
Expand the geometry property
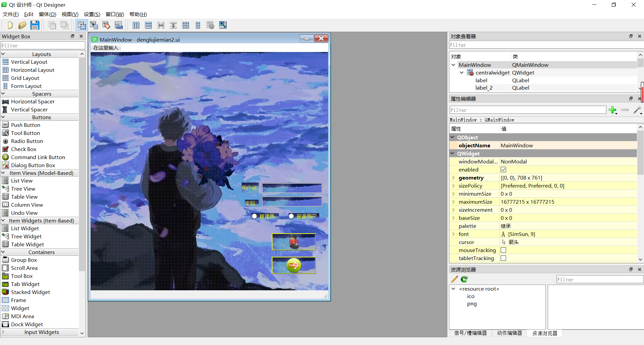click(453, 178)
